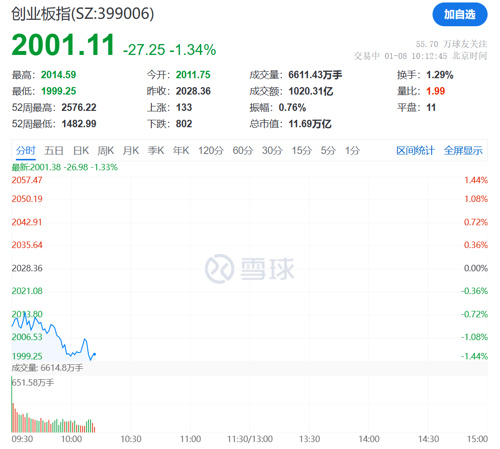Click 全屏显示 to go fullscreen
Viewport: 500px width, 449px height.
click(x=463, y=151)
